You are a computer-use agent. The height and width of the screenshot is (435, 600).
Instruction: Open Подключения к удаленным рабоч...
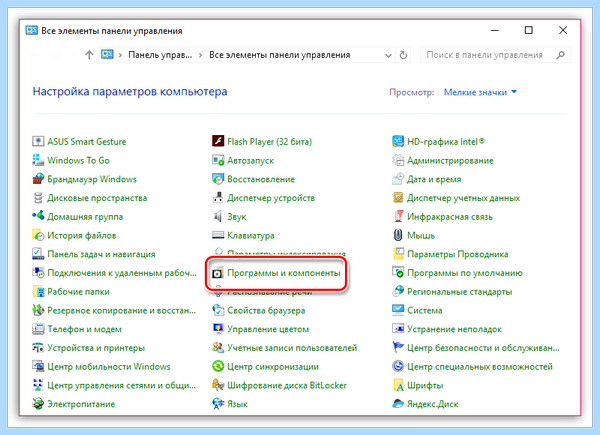(114, 273)
